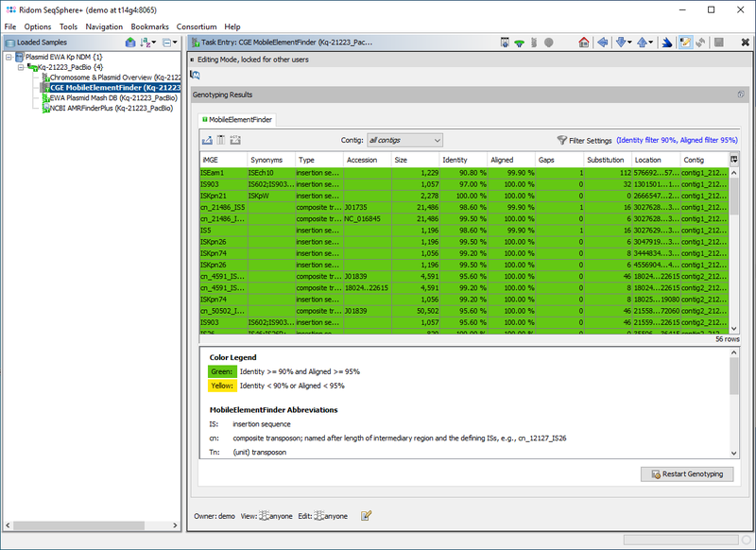The image size is (756, 550).
Task: Click the green color legend swatch
Action: pyautogui.click(x=223, y=372)
